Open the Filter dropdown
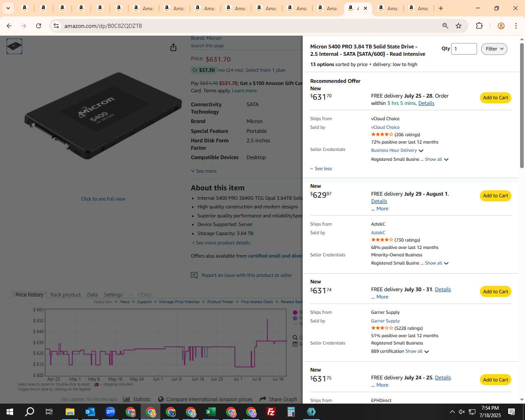The width and height of the screenshot is (525, 420). click(x=494, y=49)
